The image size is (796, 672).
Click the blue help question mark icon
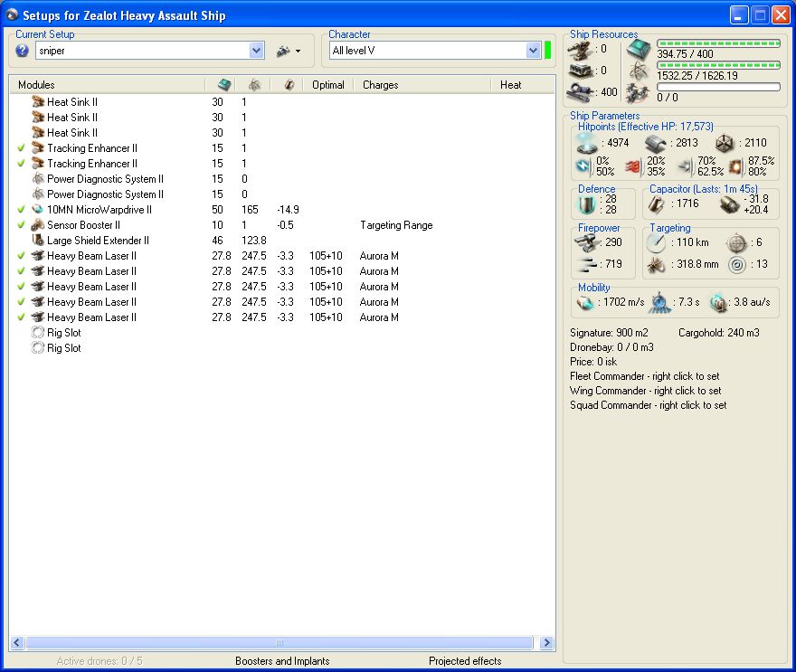(x=22, y=51)
